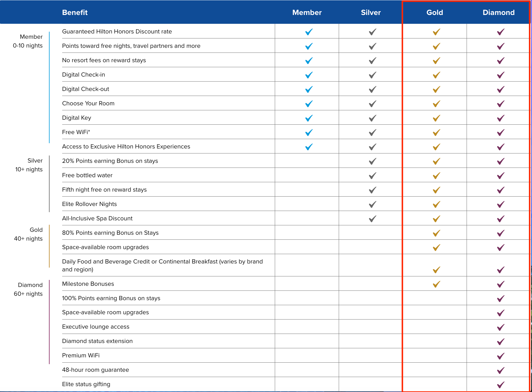Click the Diamond column header
The width and height of the screenshot is (532, 392).
coord(499,12)
